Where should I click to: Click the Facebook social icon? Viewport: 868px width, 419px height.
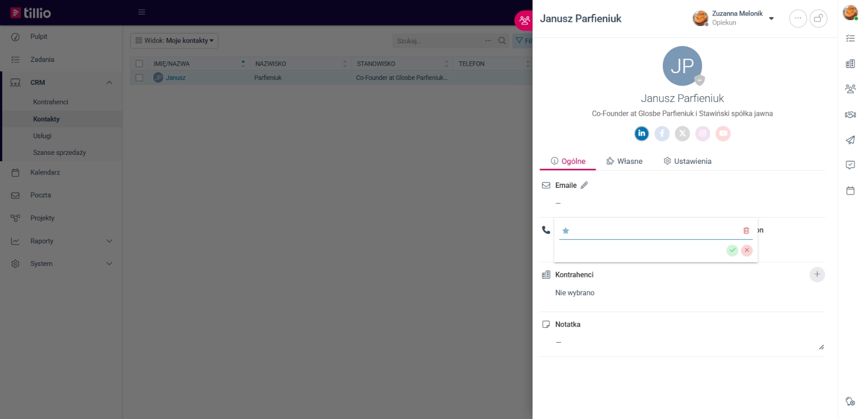[x=662, y=133]
